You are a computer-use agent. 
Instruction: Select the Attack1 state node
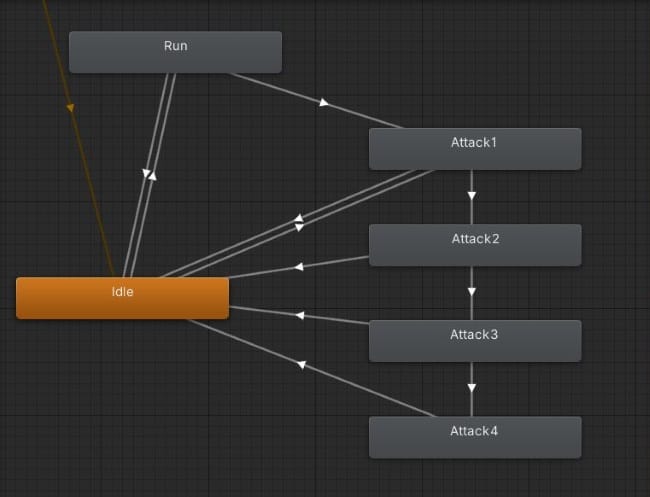tap(475, 149)
